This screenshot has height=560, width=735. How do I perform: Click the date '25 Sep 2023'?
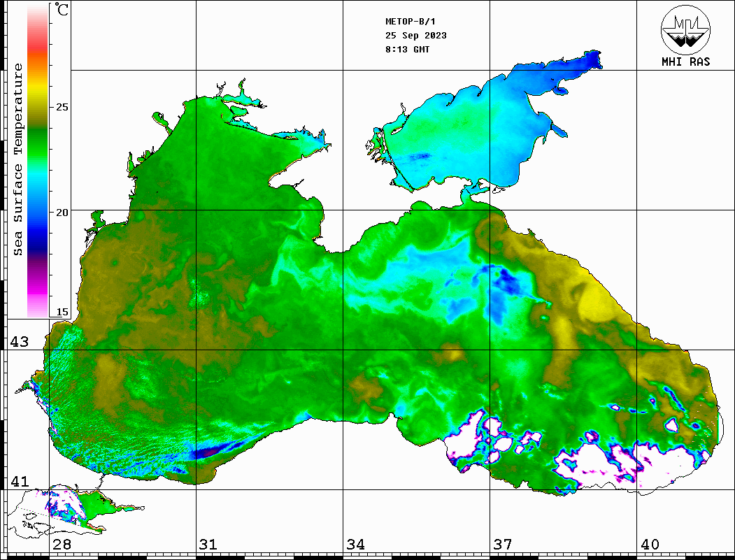416,36
